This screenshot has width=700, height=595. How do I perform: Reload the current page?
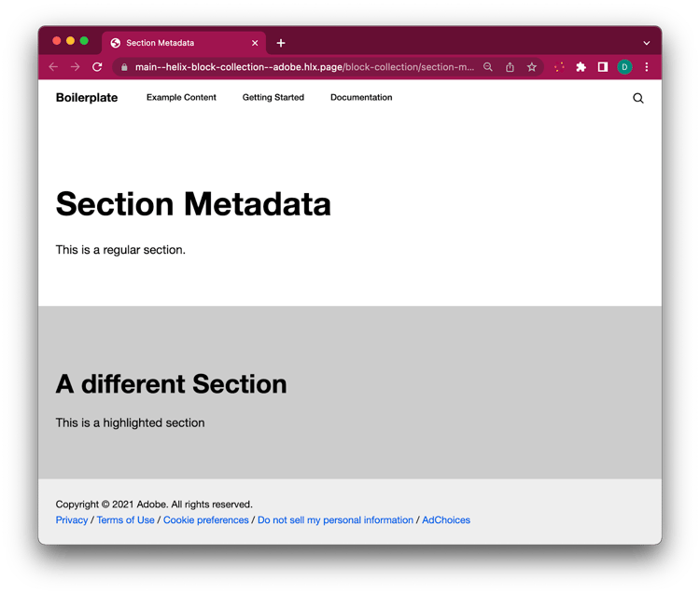click(x=97, y=67)
